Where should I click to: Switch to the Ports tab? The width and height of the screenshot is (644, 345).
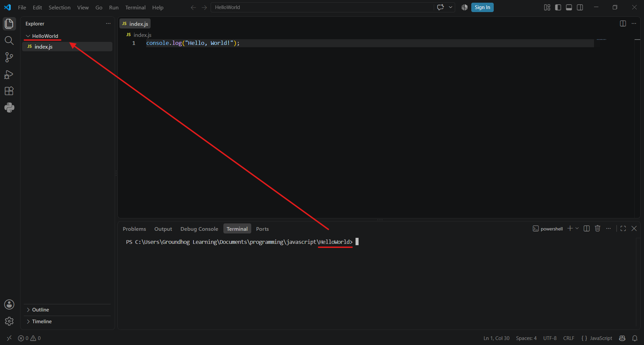click(x=262, y=229)
